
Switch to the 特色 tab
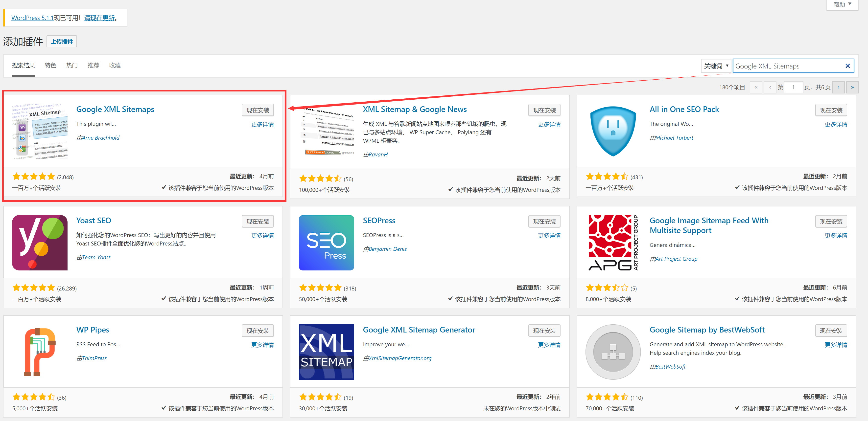(x=50, y=65)
